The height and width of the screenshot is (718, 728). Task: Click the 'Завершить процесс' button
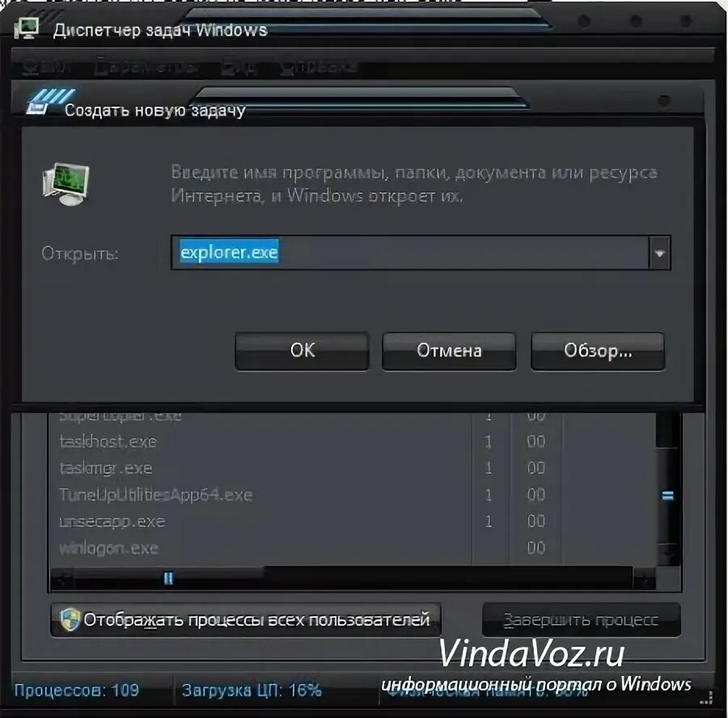point(582,619)
